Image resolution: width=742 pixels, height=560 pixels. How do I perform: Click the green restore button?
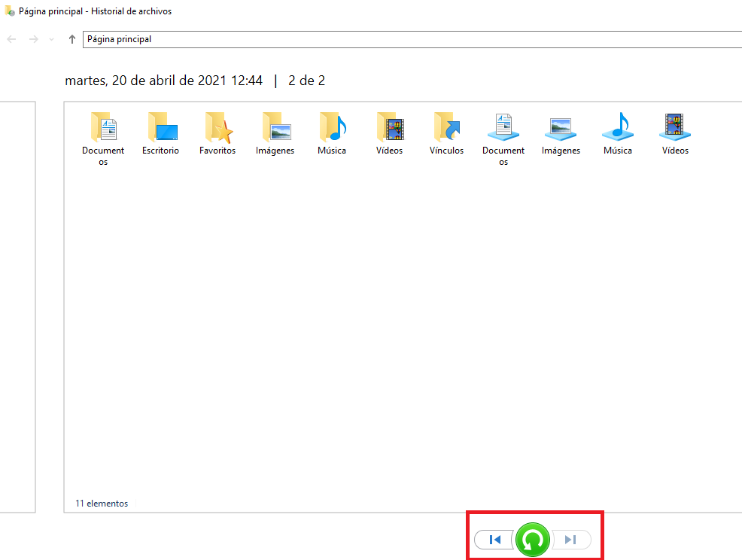tap(533, 540)
